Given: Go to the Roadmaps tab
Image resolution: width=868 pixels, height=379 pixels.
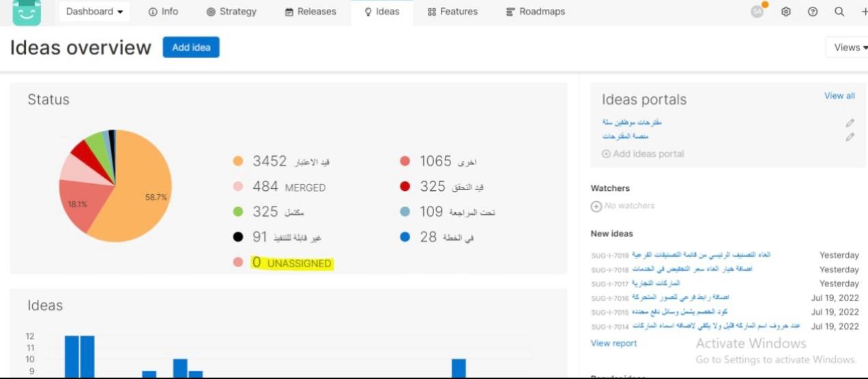Looking at the screenshot, I should [x=536, y=12].
